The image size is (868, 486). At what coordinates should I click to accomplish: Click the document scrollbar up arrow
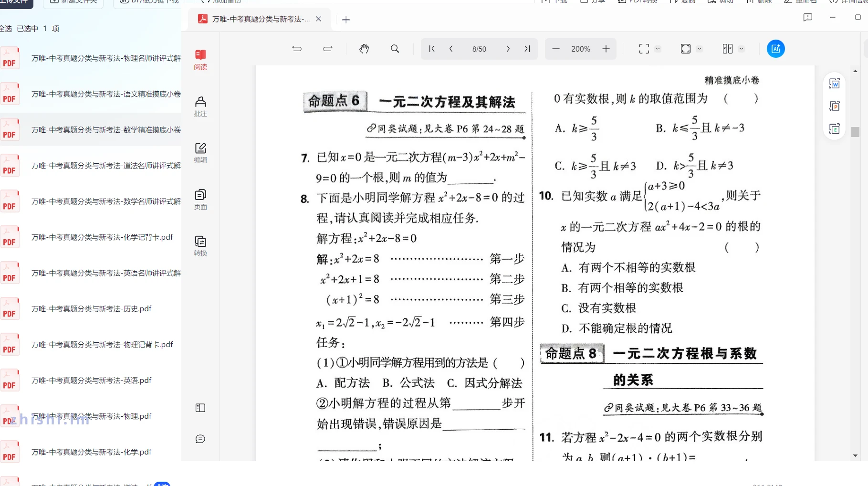855,71
